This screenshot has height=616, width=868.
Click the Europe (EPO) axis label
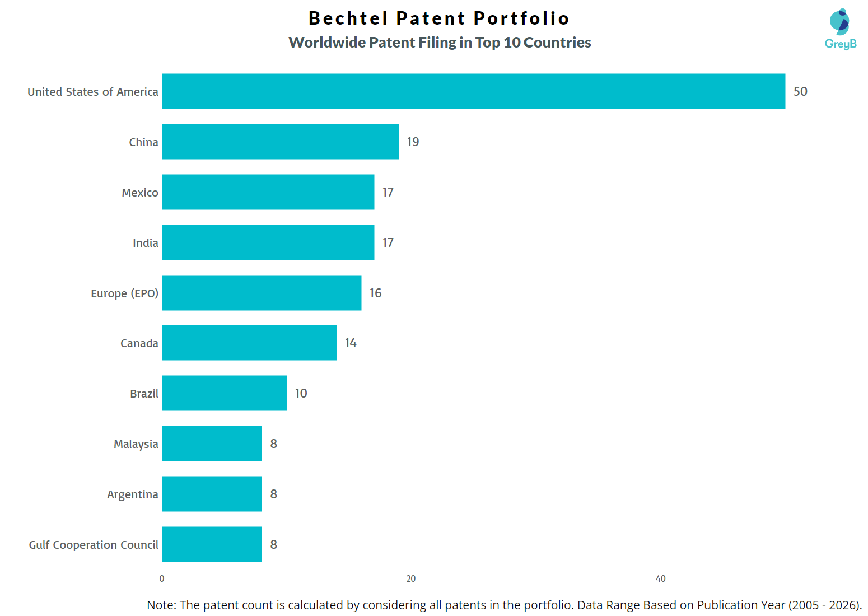pyautogui.click(x=124, y=293)
